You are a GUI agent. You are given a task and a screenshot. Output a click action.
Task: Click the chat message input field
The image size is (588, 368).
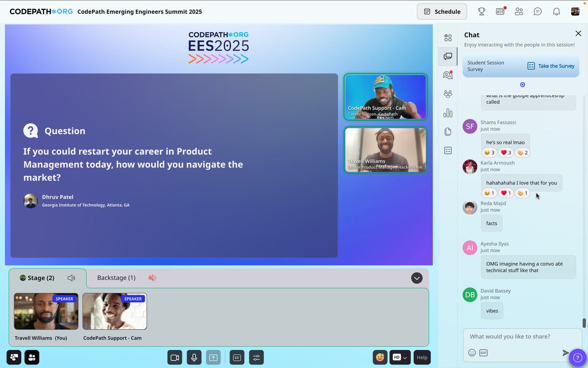point(521,337)
